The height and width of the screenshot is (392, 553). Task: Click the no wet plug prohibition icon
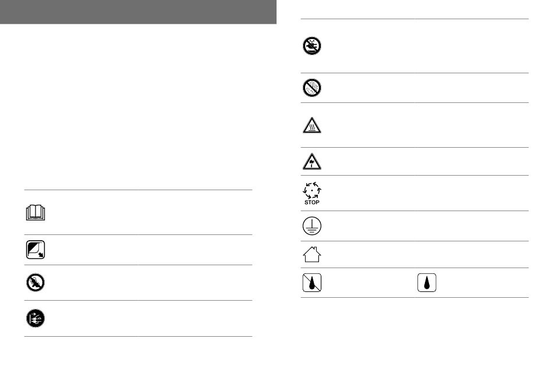pyautogui.click(x=312, y=47)
